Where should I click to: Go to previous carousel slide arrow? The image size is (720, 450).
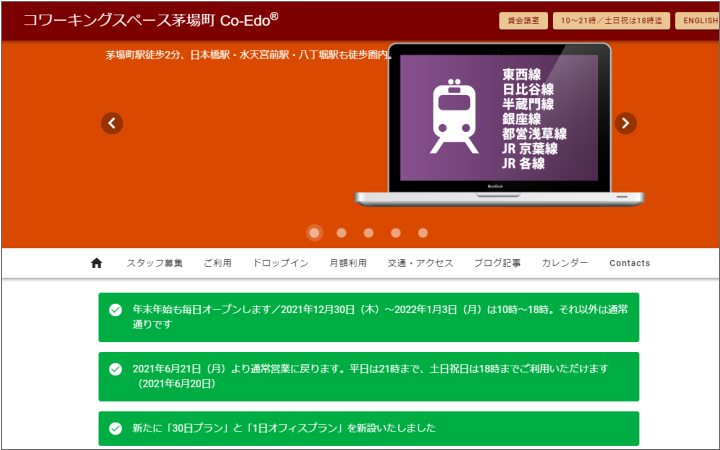coord(112,123)
